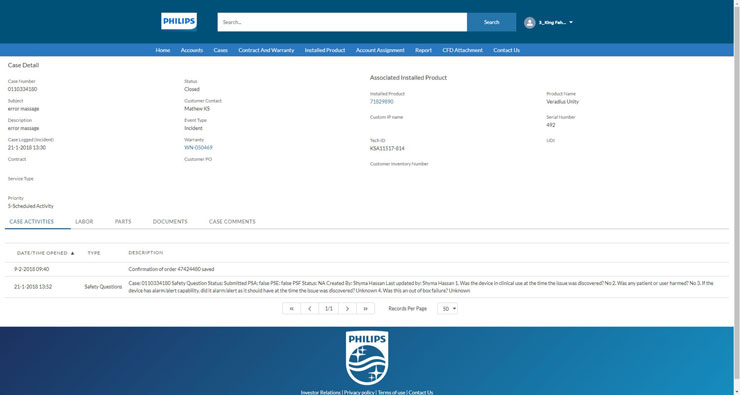Sort by Date/Time Opened arrow
Viewport: 740px width, 395px height.
coord(72,253)
